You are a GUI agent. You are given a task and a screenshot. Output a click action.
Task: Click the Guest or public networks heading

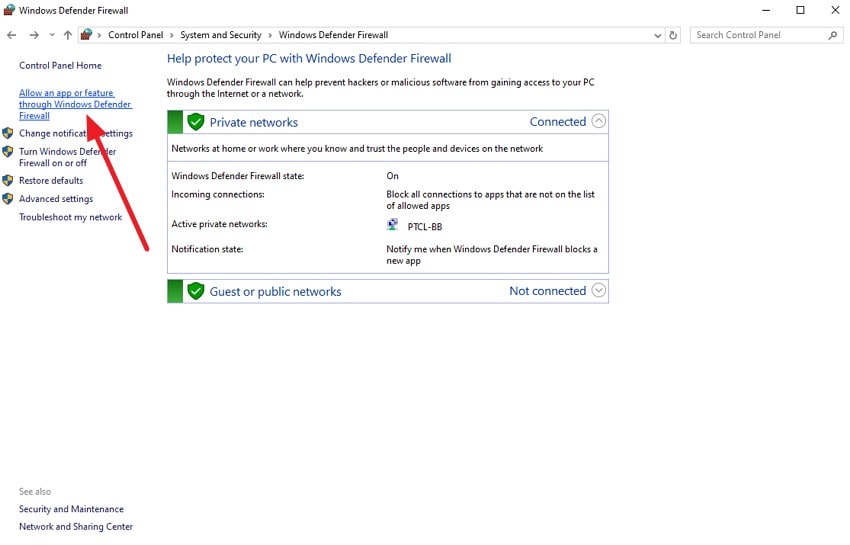pos(275,292)
